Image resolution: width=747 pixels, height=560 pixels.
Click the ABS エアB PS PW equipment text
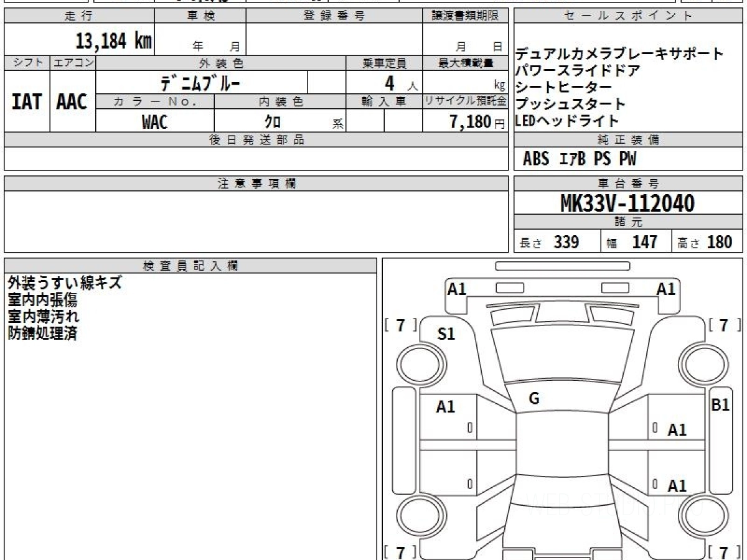point(579,159)
